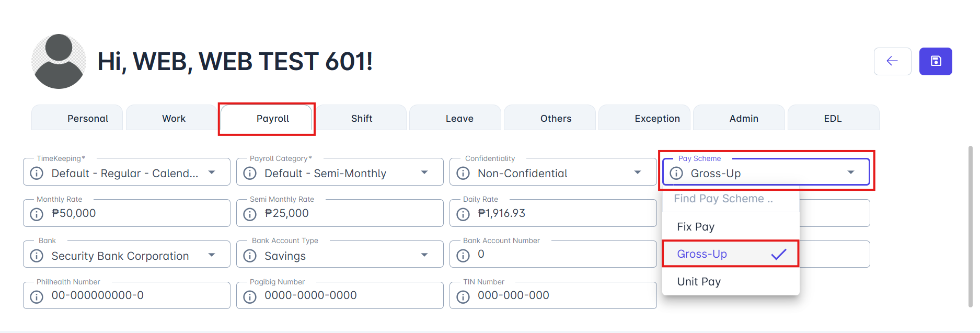The height and width of the screenshot is (333, 980).
Task: Click the blue save icon button
Action: (936, 61)
